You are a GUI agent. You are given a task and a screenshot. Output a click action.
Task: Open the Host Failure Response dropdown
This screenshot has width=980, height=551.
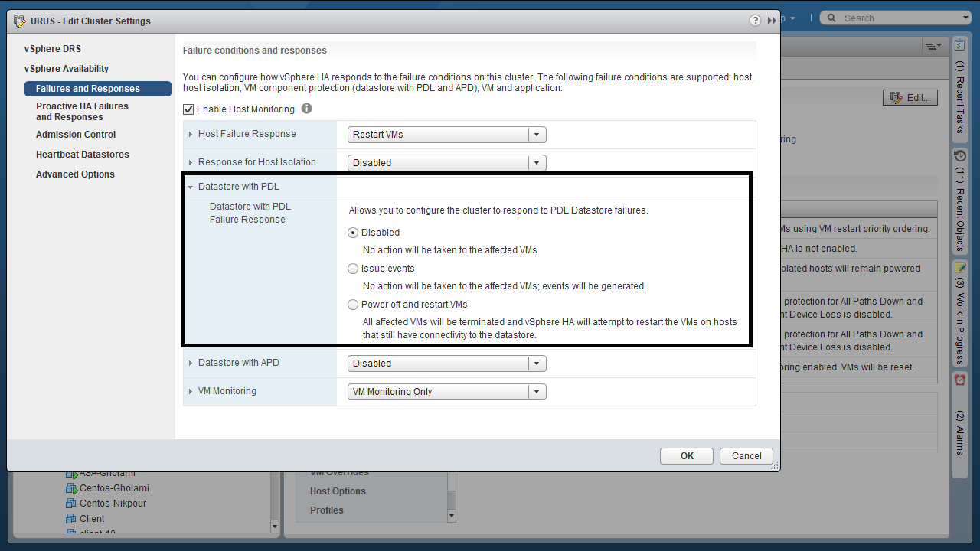point(446,135)
